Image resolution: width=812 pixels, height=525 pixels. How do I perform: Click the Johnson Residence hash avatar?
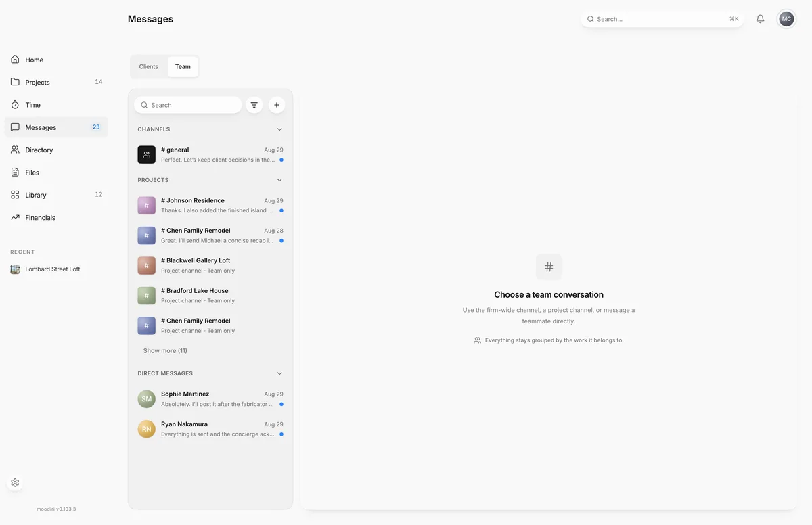pyautogui.click(x=147, y=206)
